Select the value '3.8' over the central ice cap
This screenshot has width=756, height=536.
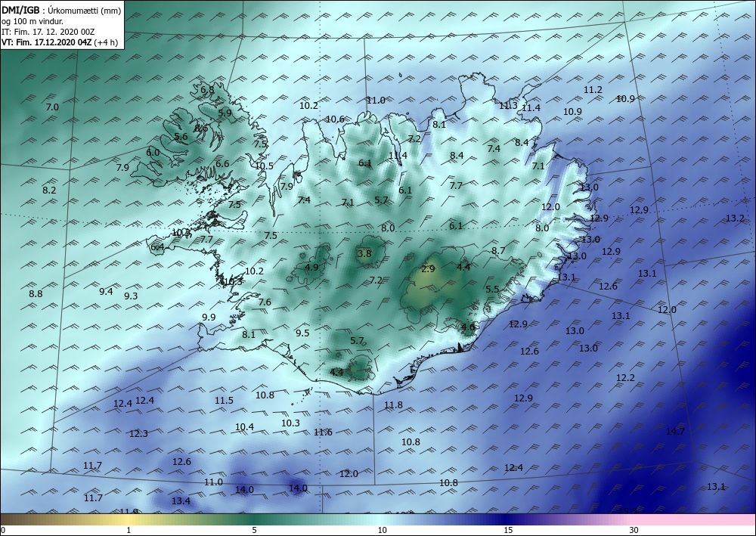point(364,253)
